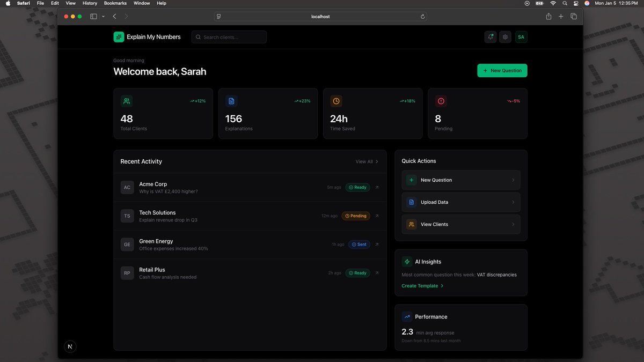Screen dimensions: 644x362
Task: Click the Ready badge on Acme Corp
Action: tap(357, 187)
